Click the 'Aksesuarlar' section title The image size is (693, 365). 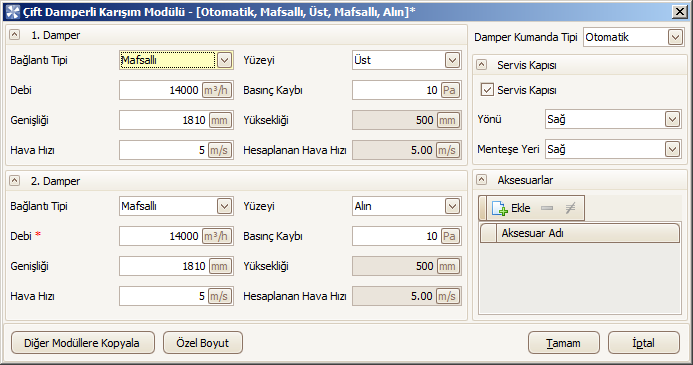[x=525, y=180]
